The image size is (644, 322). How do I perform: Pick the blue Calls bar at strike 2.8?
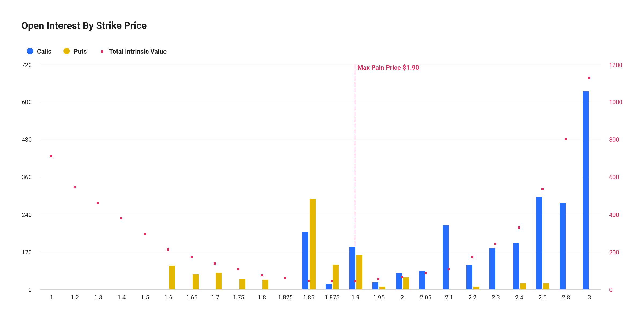pos(563,246)
